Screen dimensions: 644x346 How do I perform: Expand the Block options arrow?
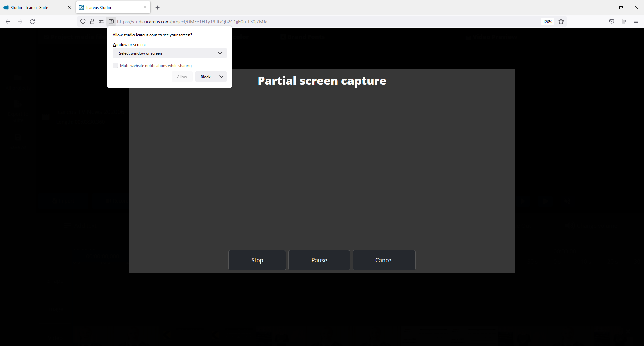point(221,77)
